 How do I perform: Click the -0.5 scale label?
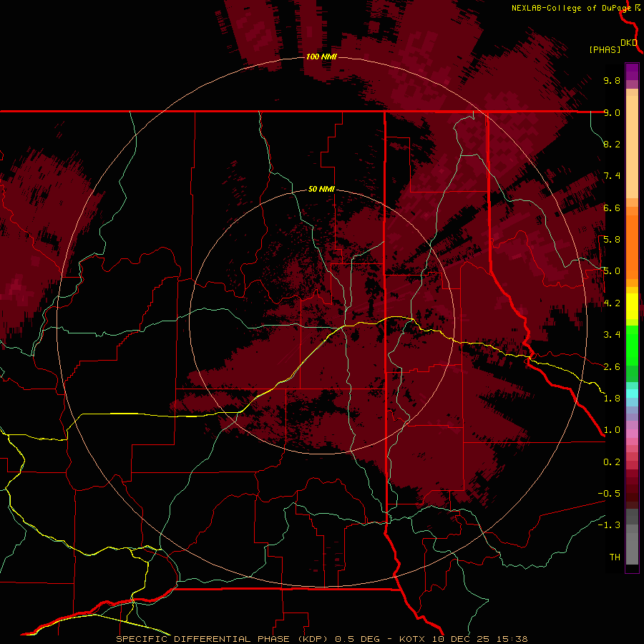point(609,494)
